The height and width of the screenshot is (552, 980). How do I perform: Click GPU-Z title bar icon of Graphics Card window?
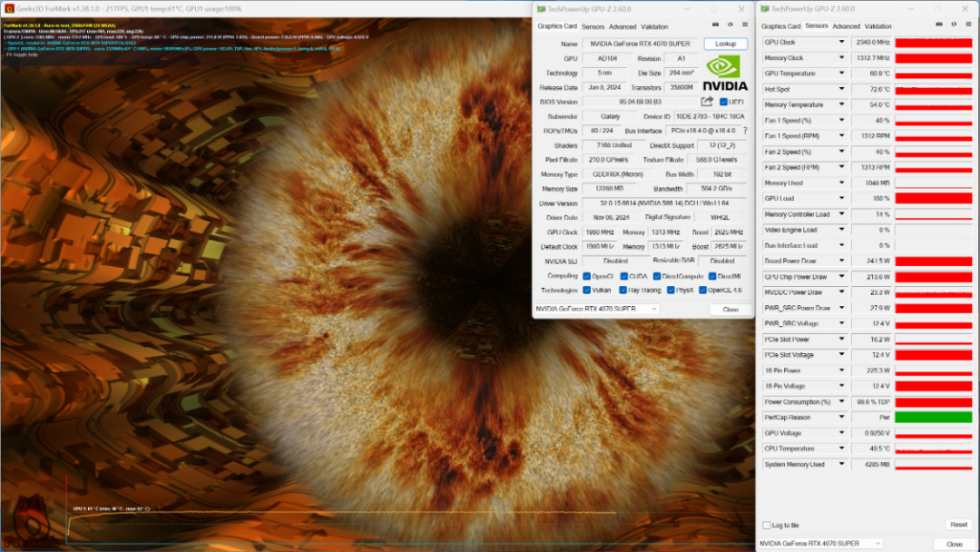tap(541, 9)
